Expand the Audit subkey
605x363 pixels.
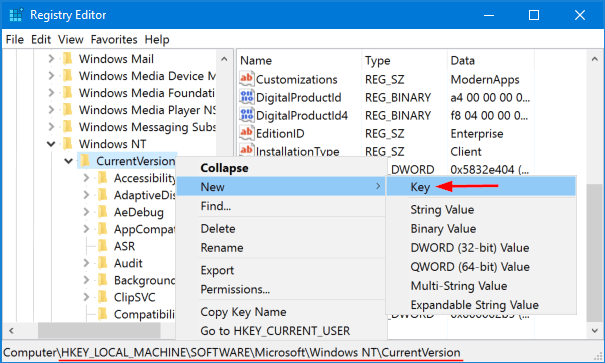click(x=86, y=263)
